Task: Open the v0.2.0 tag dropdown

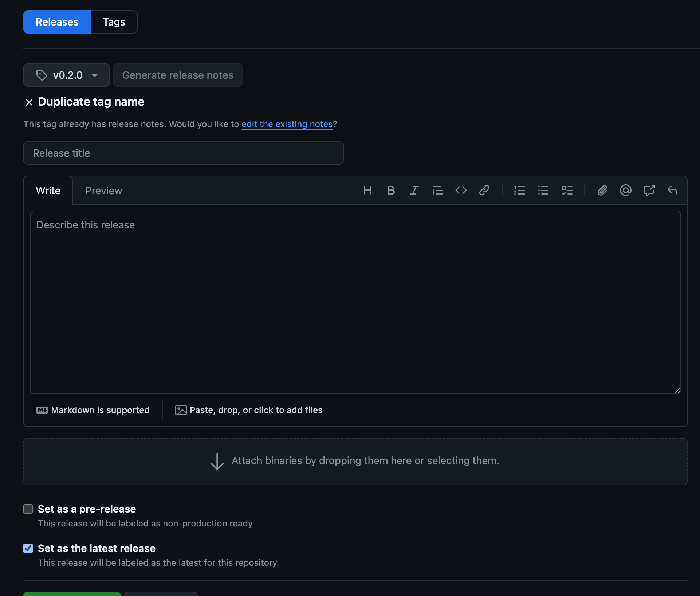Action: click(66, 75)
